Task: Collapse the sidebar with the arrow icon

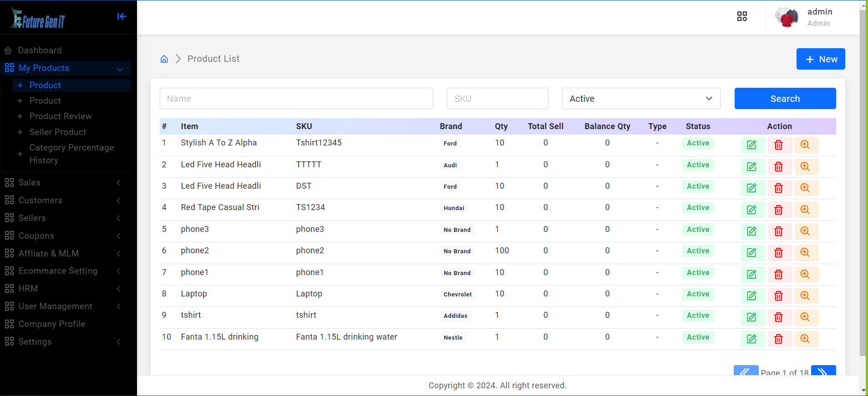Action: tap(121, 16)
